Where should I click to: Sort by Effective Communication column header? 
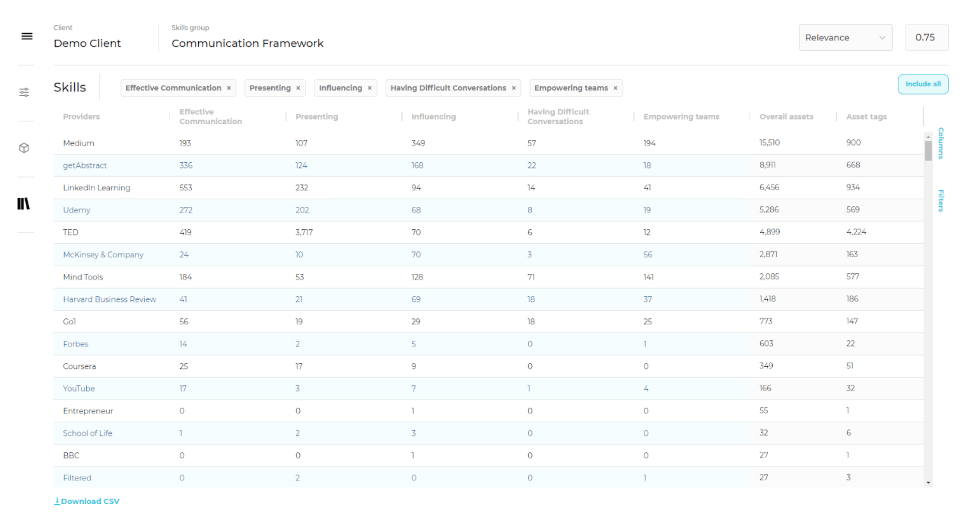[x=210, y=117]
